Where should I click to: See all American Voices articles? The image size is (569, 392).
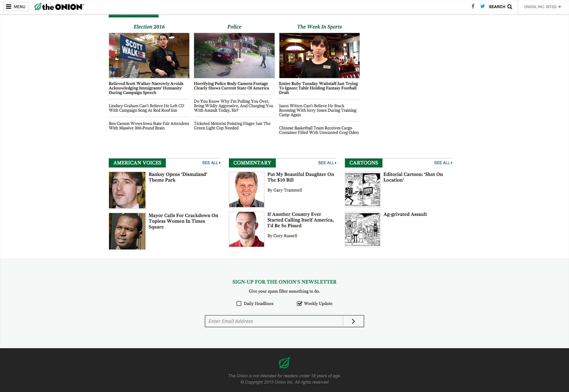point(211,163)
